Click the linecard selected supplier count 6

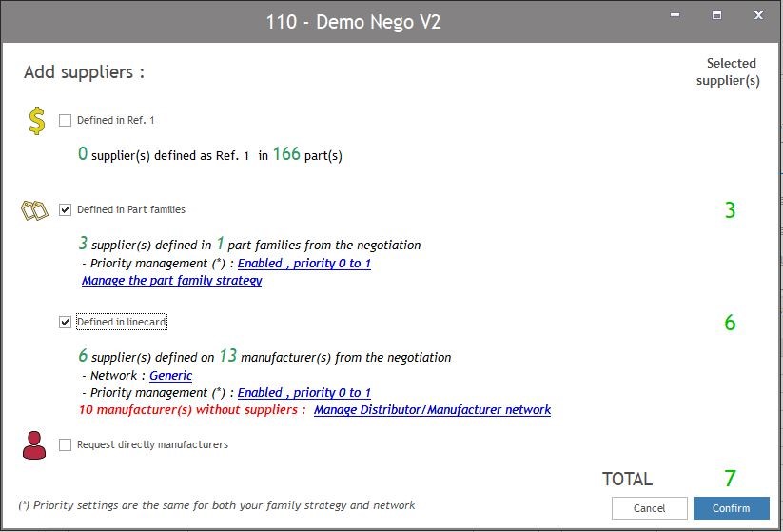[x=730, y=324]
